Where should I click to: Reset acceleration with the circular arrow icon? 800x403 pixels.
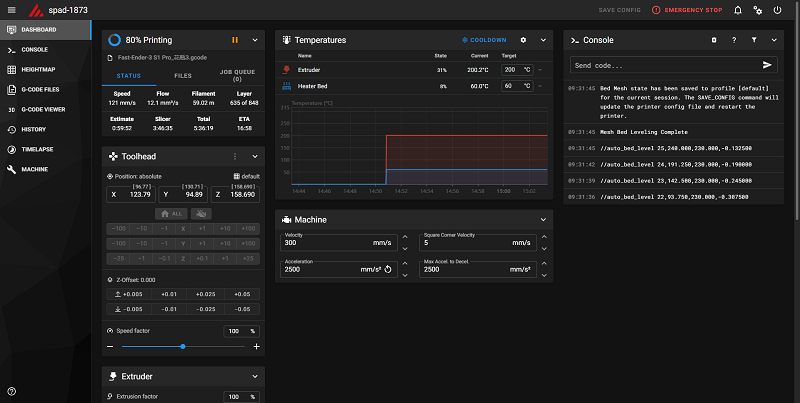(x=388, y=269)
